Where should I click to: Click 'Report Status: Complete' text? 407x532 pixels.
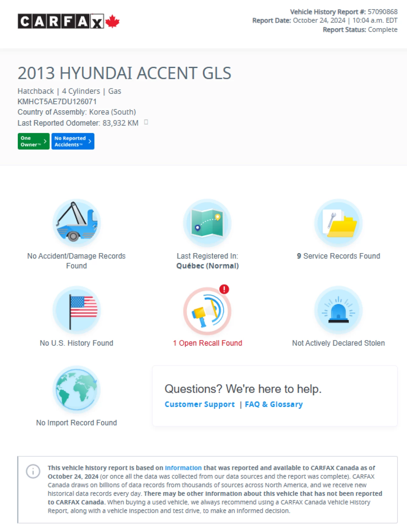360,30
